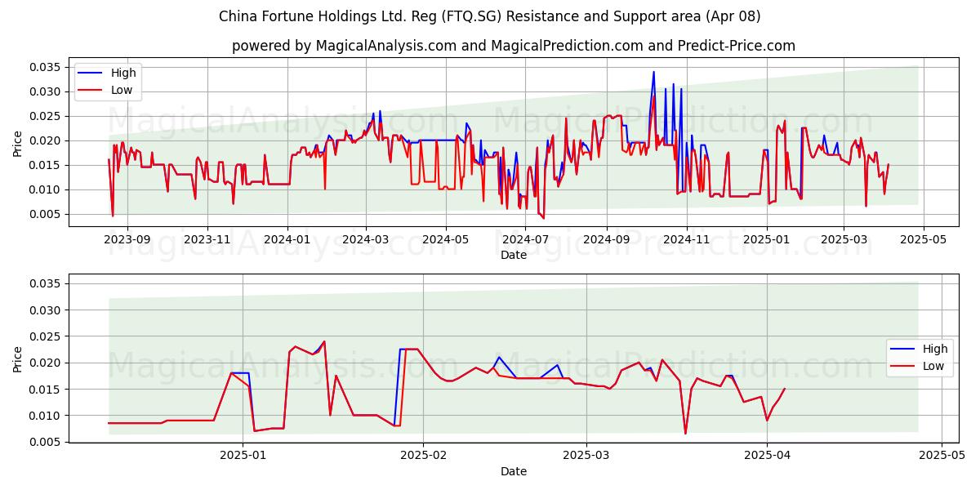Click the '0.015' y-axis tick in bottom chart
The height and width of the screenshot is (490, 980).
point(47,389)
